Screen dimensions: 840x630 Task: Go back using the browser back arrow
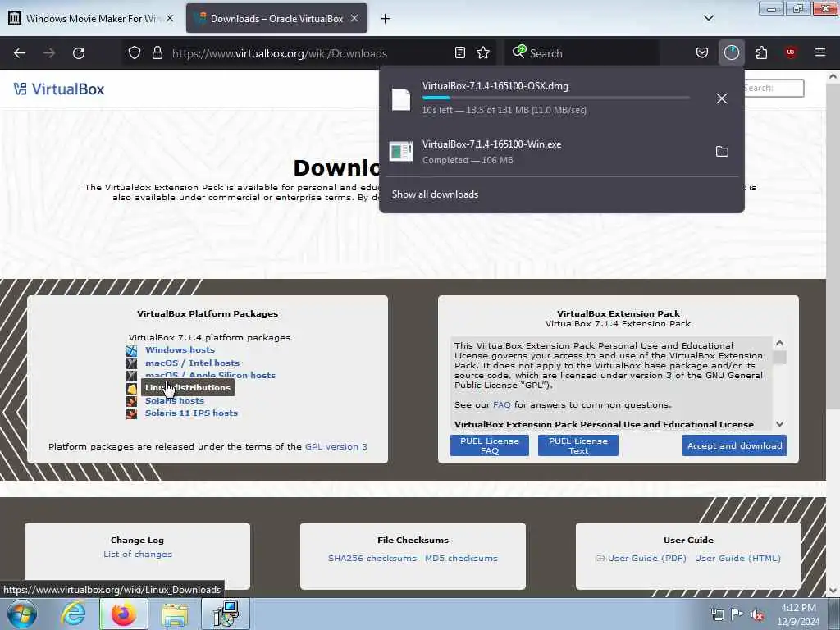click(x=20, y=53)
